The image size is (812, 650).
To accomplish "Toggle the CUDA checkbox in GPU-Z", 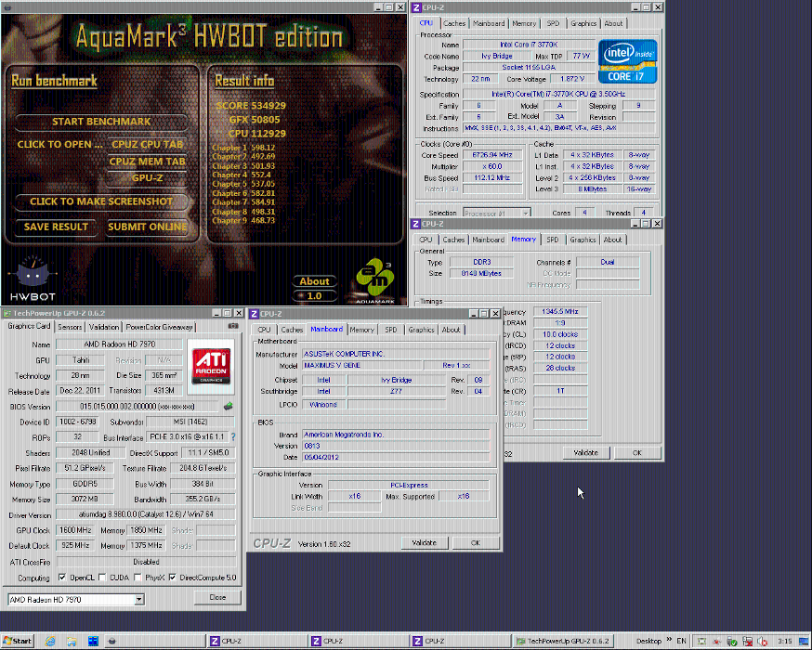I will coord(102,577).
